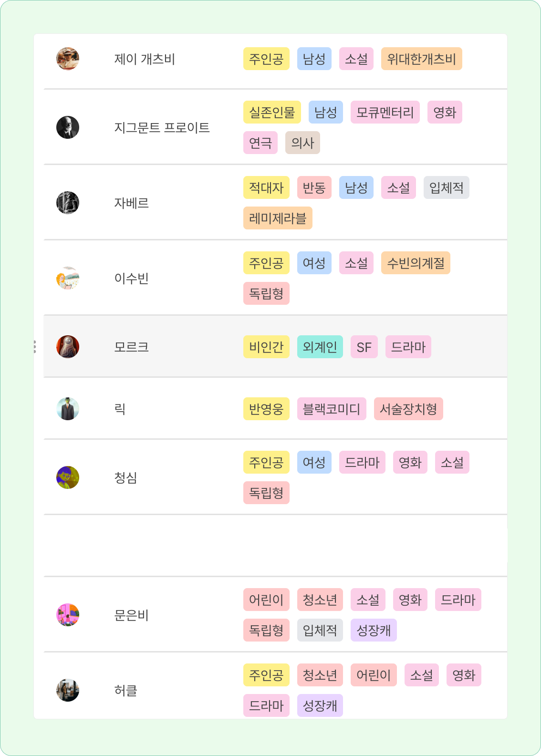Image resolution: width=541 pixels, height=756 pixels.
Task: Select the 서술장치형 tag on 릭
Action: coord(408,409)
